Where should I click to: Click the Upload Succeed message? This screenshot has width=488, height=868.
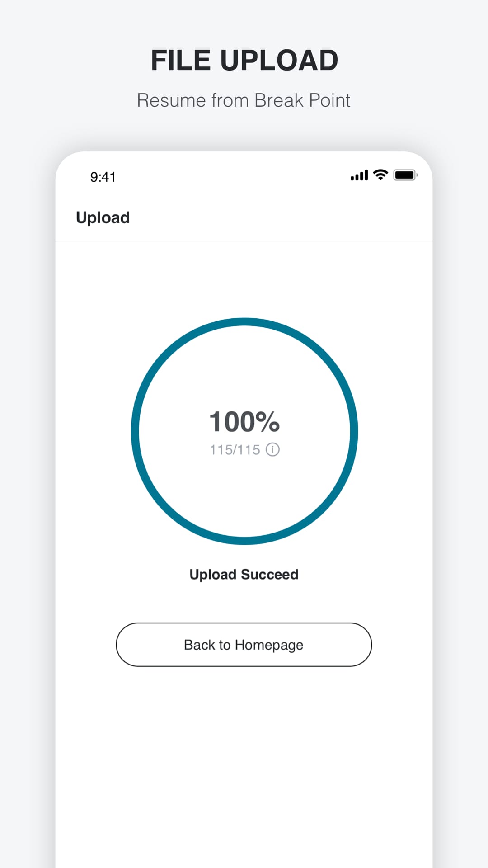pyautogui.click(x=244, y=574)
